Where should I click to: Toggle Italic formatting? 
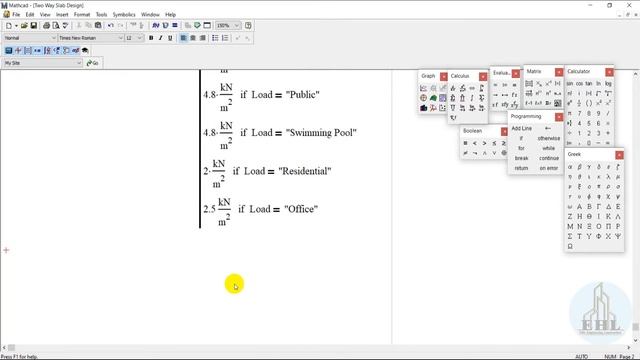click(160, 38)
